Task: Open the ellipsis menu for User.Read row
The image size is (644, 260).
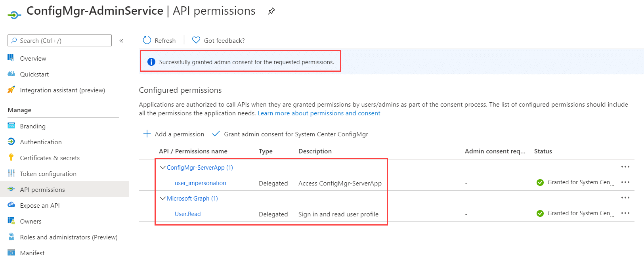Action: pyautogui.click(x=625, y=213)
